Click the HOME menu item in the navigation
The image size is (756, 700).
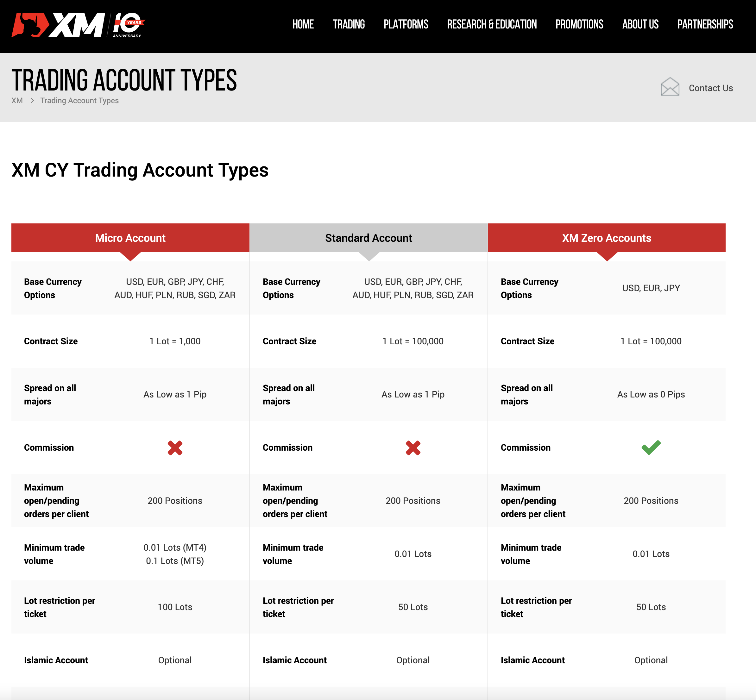(304, 24)
